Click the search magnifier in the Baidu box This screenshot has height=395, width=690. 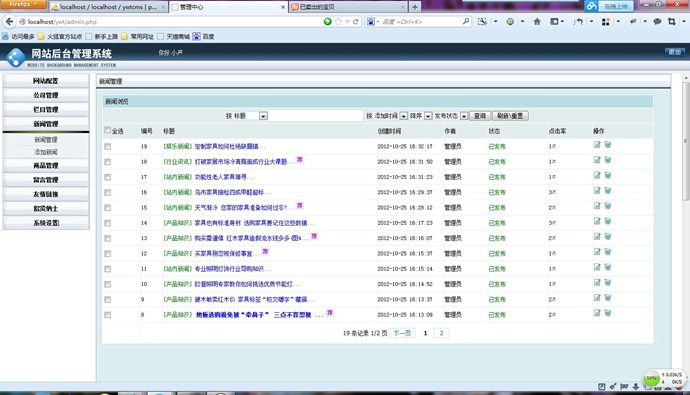click(x=466, y=21)
